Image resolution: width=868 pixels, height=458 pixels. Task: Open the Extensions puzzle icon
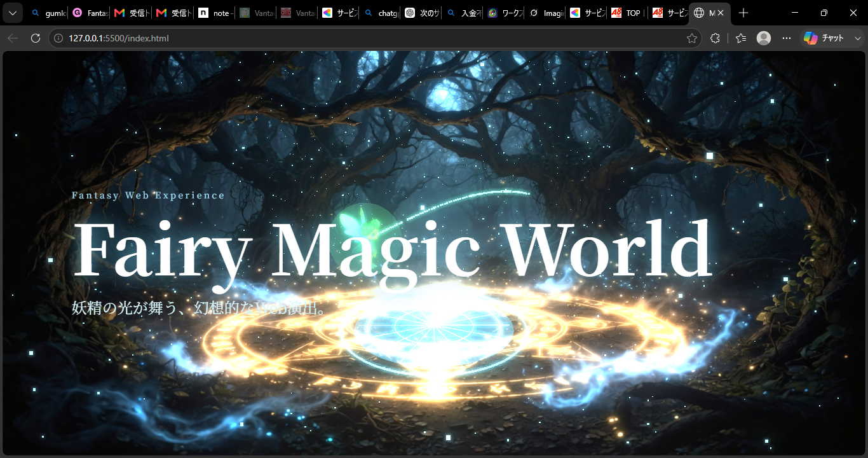[715, 38]
